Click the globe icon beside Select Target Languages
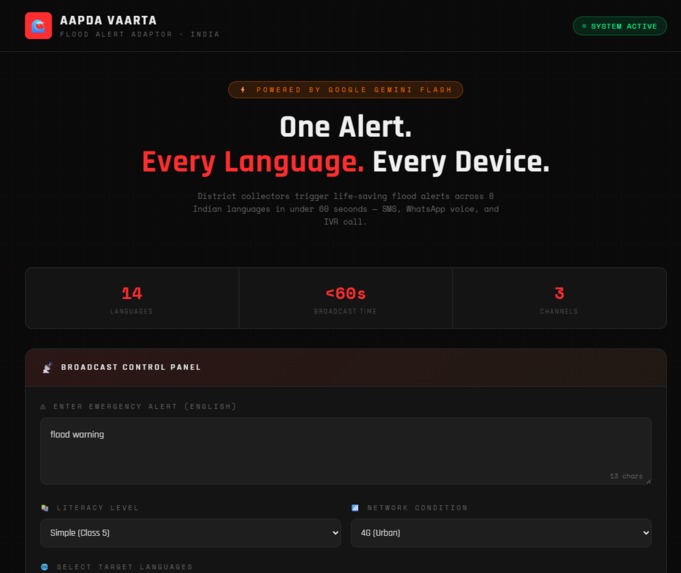681x573 pixels. pyautogui.click(x=44, y=567)
